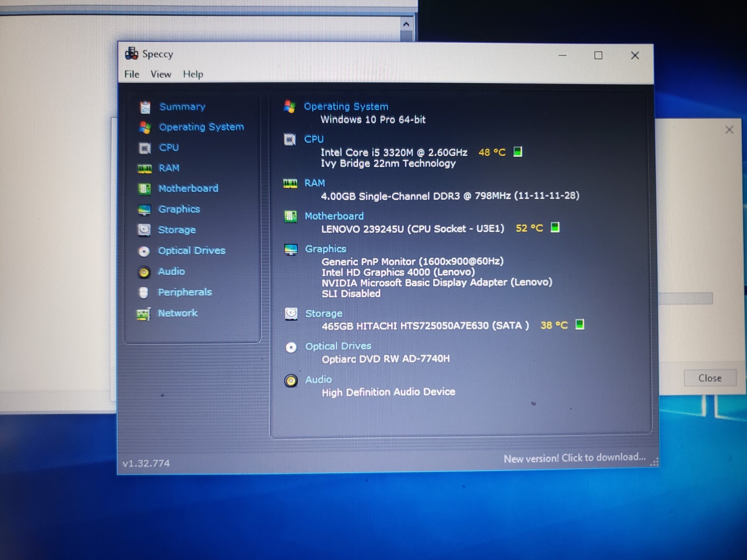
Task: Maximize the Speccy window
Action: click(598, 56)
